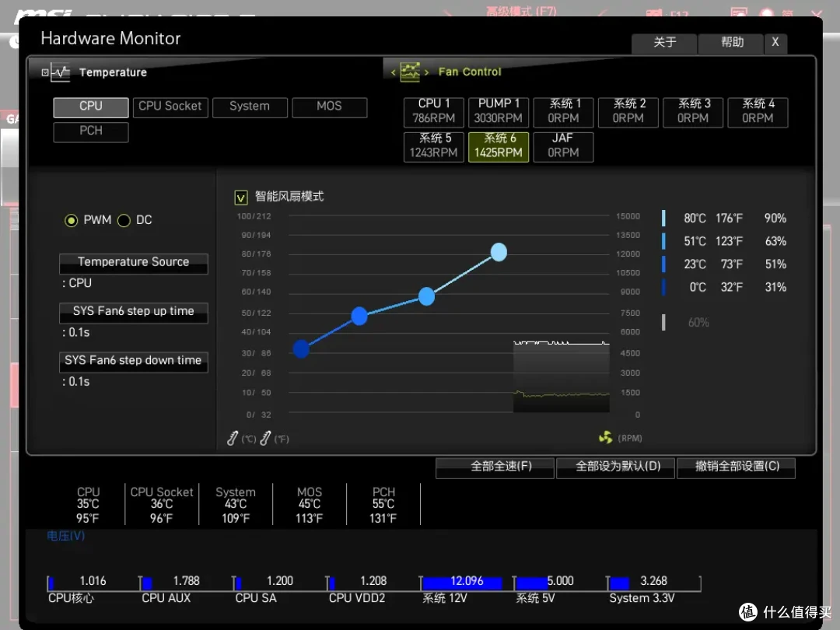This screenshot has width=840, height=630.
Task: Click the CPU AUX 1.788 voltage bar
Action: (185, 583)
